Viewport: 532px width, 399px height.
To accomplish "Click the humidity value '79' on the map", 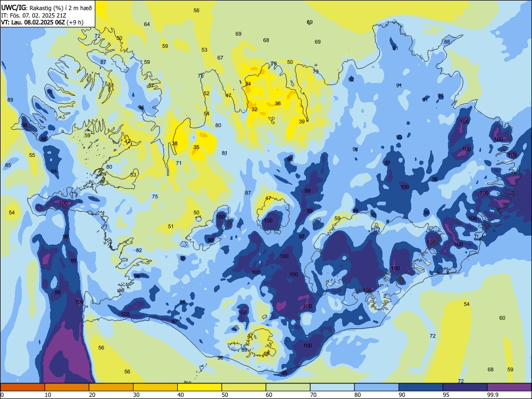I will click(x=315, y=72).
